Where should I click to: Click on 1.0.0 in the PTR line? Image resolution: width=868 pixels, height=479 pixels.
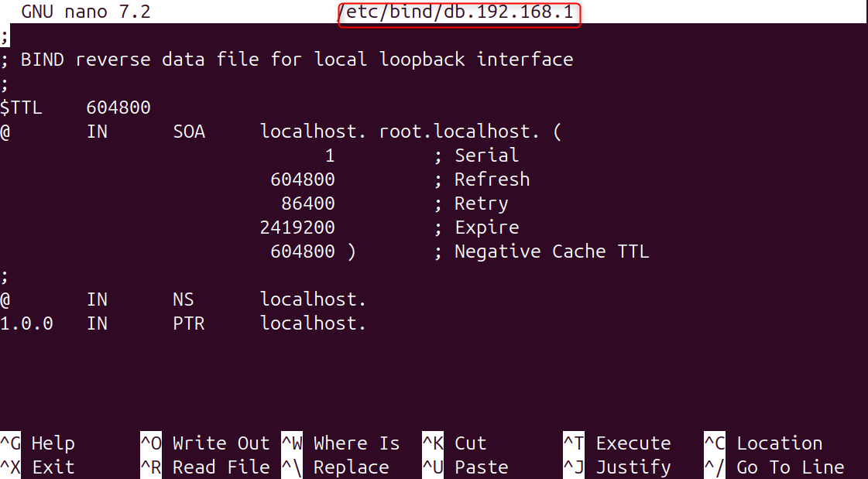point(26,323)
